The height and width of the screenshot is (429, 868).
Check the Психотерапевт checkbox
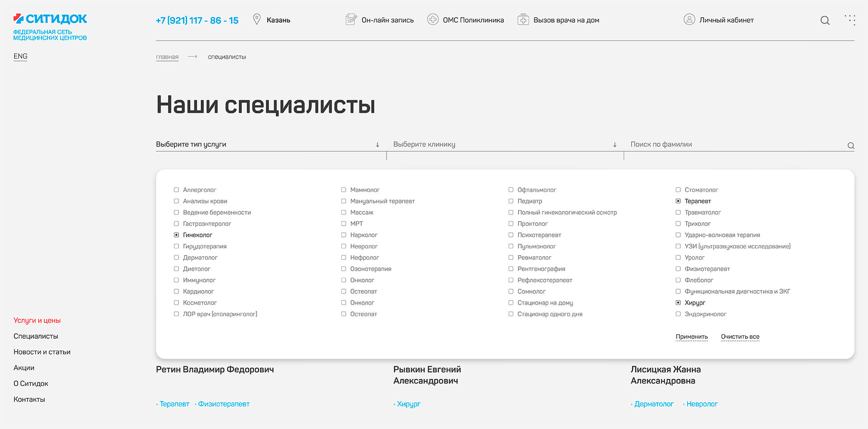point(511,235)
